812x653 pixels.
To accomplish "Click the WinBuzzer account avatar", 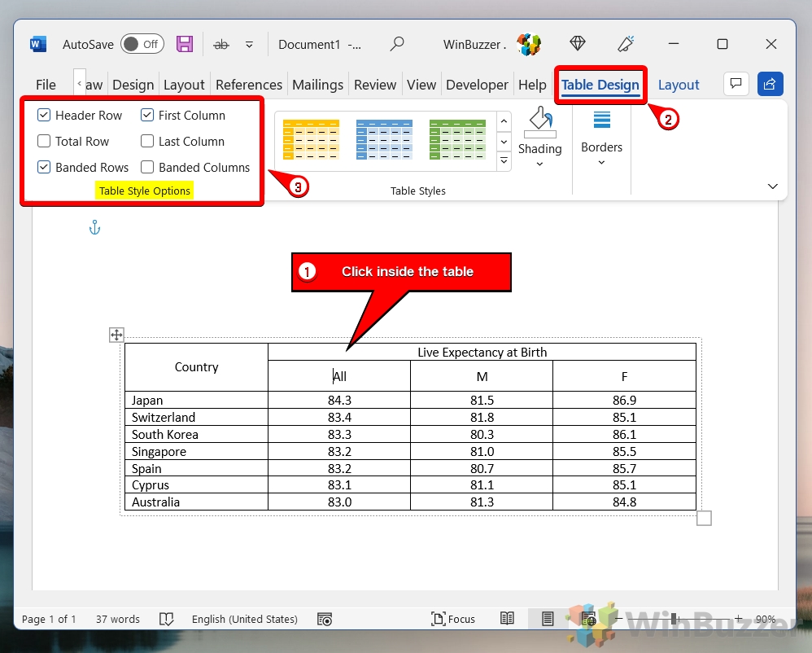I will pos(528,44).
